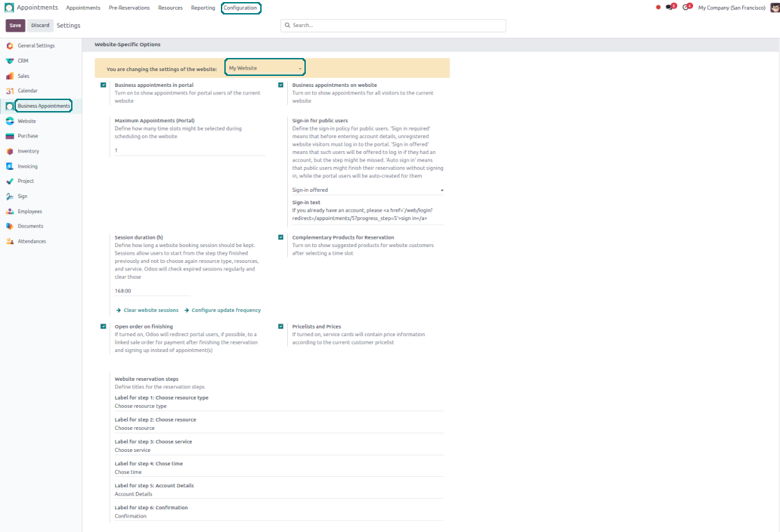Screen dimensions: 780x532
Task: Select the Calendar icon in the sidebar
Action: pos(10,91)
